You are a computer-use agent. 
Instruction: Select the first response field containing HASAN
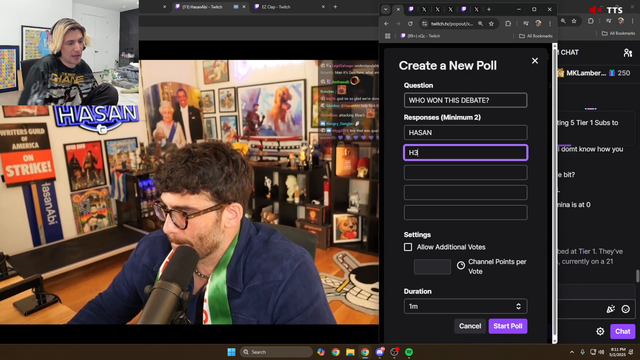pos(465,133)
